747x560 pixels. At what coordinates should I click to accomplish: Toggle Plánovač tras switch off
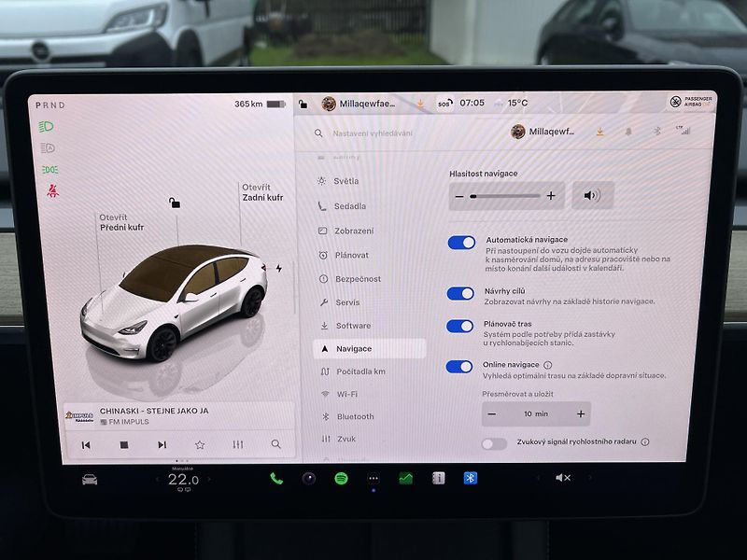(459, 326)
